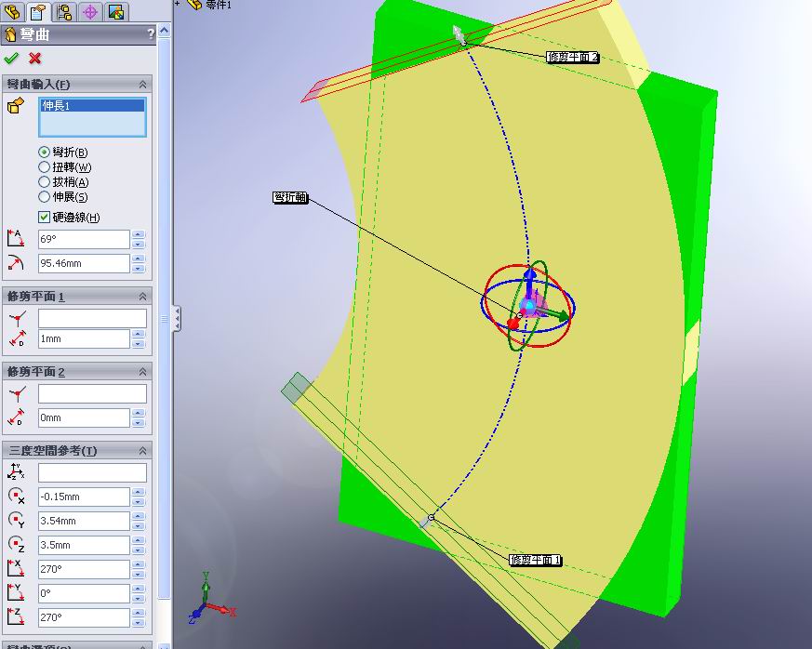Click the 修剪平面 2 trim distance icon
This screenshot has width=812, height=649.
17,417
